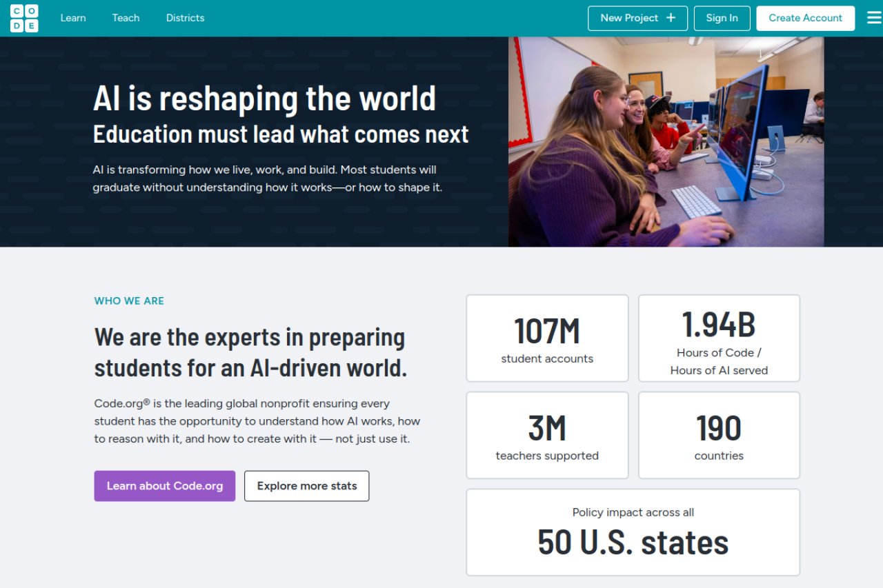883x588 pixels.
Task: Select Districts in the top navigation
Action: pyautogui.click(x=185, y=18)
